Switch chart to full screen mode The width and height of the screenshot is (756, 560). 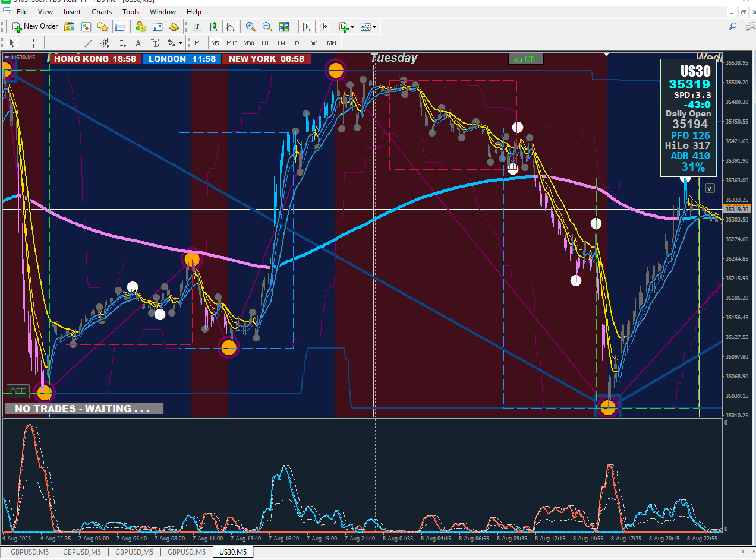pyautogui.click(x=157, y=27)
